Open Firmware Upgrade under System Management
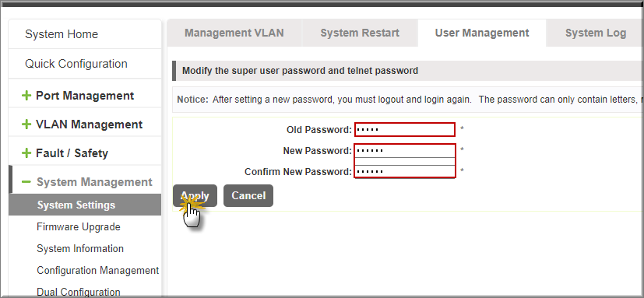The image size is (644, 298). pos(79,226)
